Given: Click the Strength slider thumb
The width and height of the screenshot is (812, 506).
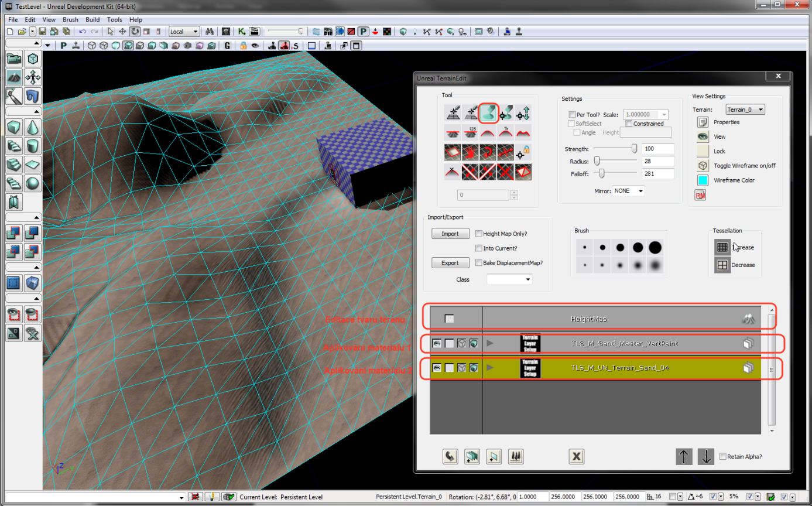Looking at the screenshot, I should 634,149.
